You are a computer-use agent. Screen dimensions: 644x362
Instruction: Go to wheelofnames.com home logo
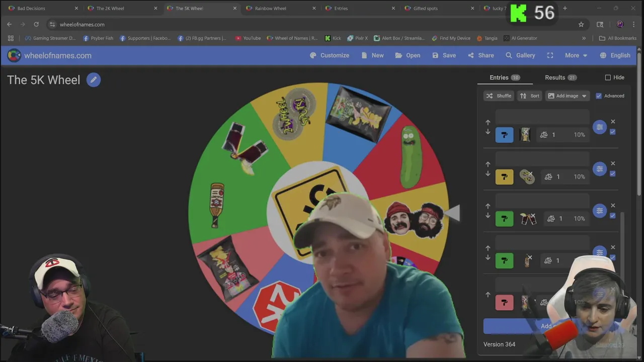pos(49,55)
